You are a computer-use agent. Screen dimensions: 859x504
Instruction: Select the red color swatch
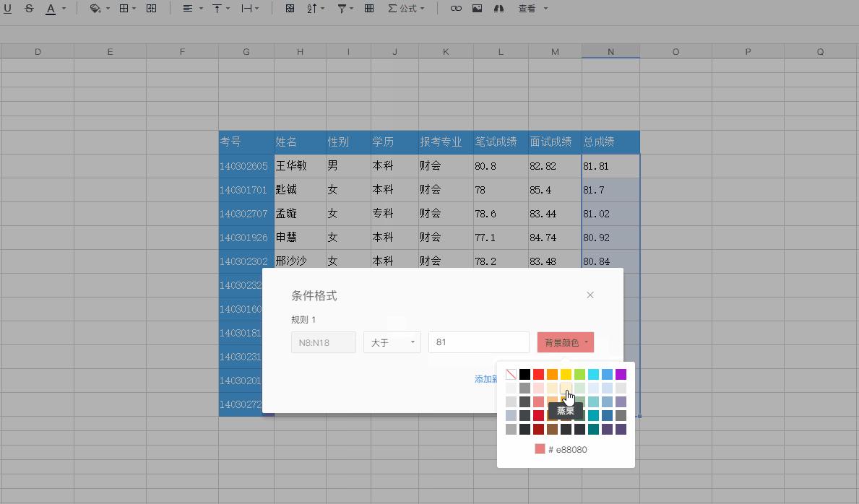point(538,374)
